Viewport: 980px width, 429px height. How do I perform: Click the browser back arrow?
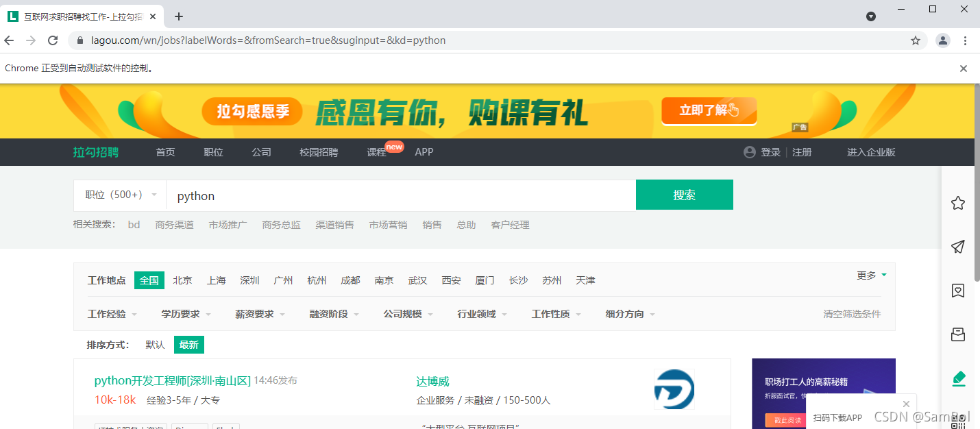pos(10,40)
